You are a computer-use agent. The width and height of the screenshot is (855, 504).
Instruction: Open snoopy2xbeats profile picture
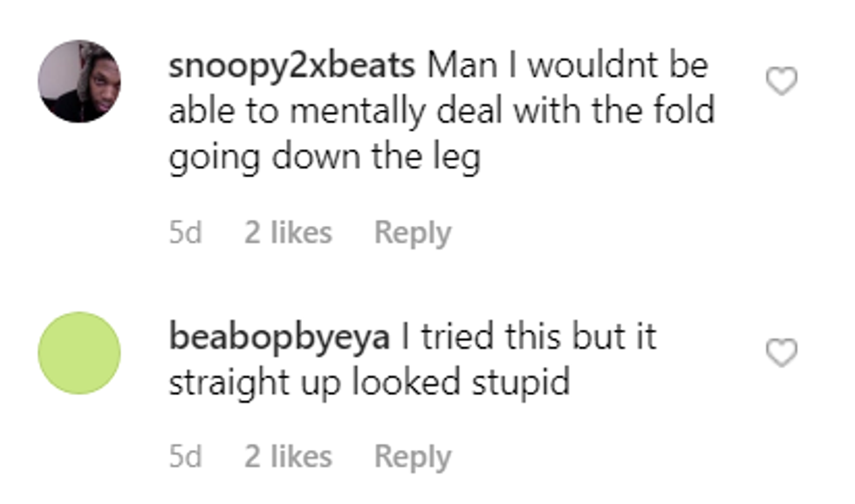(x=79, y=81)
